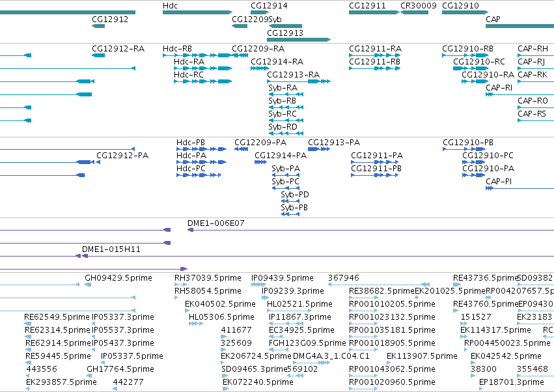Open the Hdc-RB transcript label
This screenshot has height=392, width=554.
click(x=177, y=48)
